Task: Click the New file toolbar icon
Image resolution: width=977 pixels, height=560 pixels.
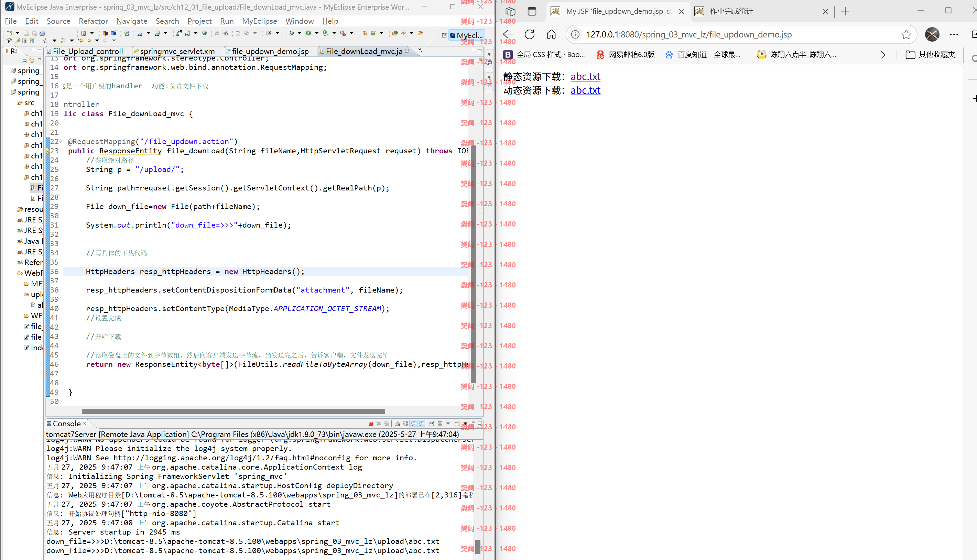Action: pyautogui.click(x=9, y=33)
